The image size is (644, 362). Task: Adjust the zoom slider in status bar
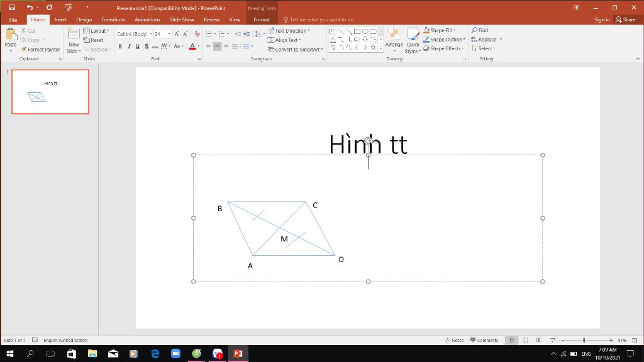pos(584,340)
